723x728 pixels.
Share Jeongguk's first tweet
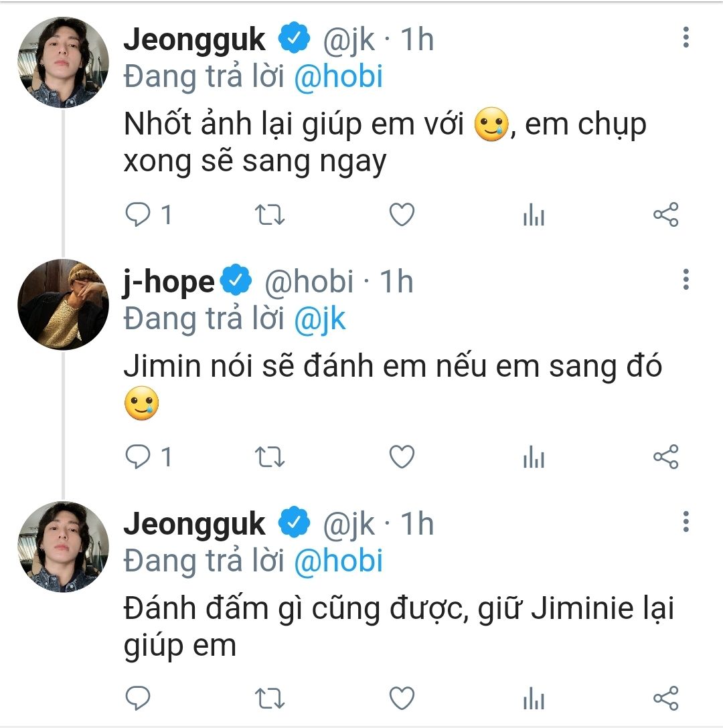point(665,215)
